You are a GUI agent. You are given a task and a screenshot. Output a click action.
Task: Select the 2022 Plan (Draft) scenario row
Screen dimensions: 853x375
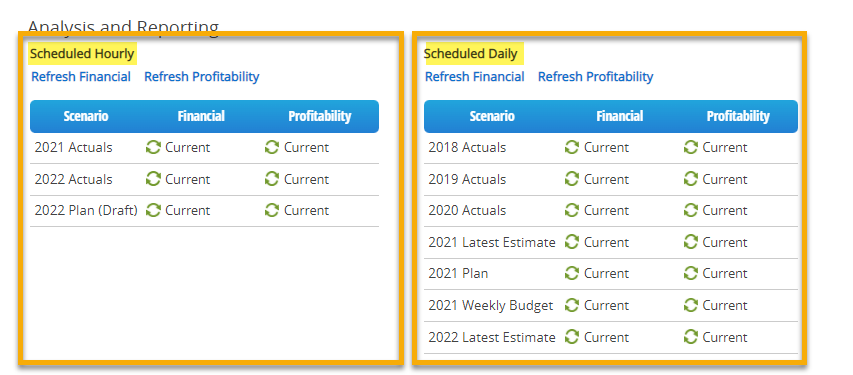point(205,211)
